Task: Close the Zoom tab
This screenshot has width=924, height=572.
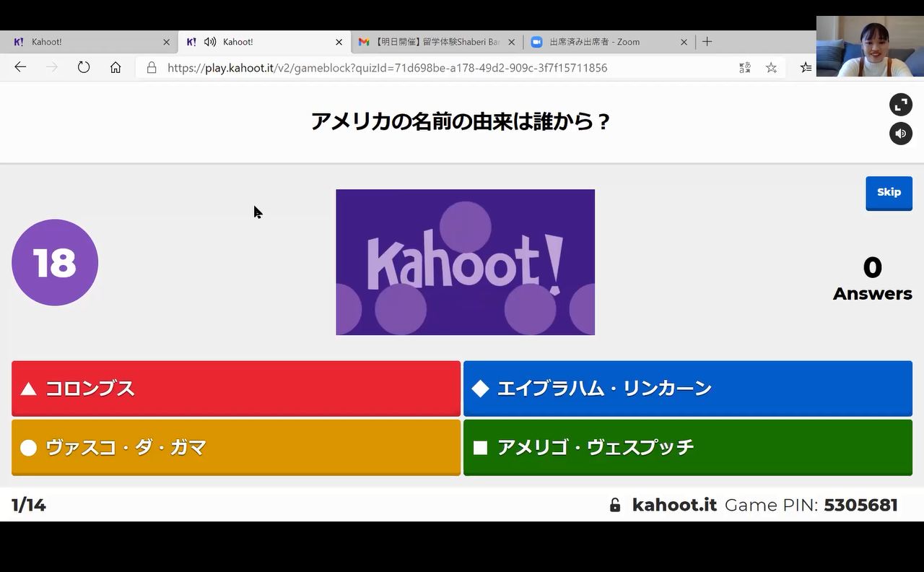Action: coord(684,42)
